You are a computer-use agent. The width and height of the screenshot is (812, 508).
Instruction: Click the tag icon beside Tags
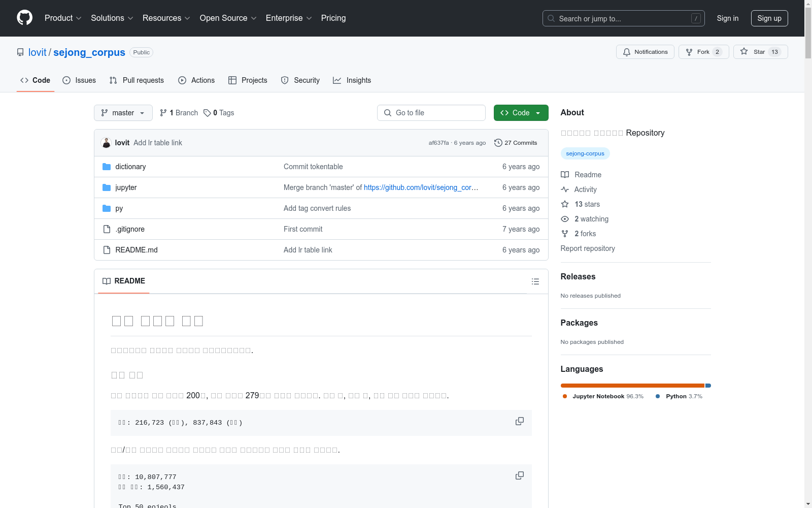click(x=207, y=113)
